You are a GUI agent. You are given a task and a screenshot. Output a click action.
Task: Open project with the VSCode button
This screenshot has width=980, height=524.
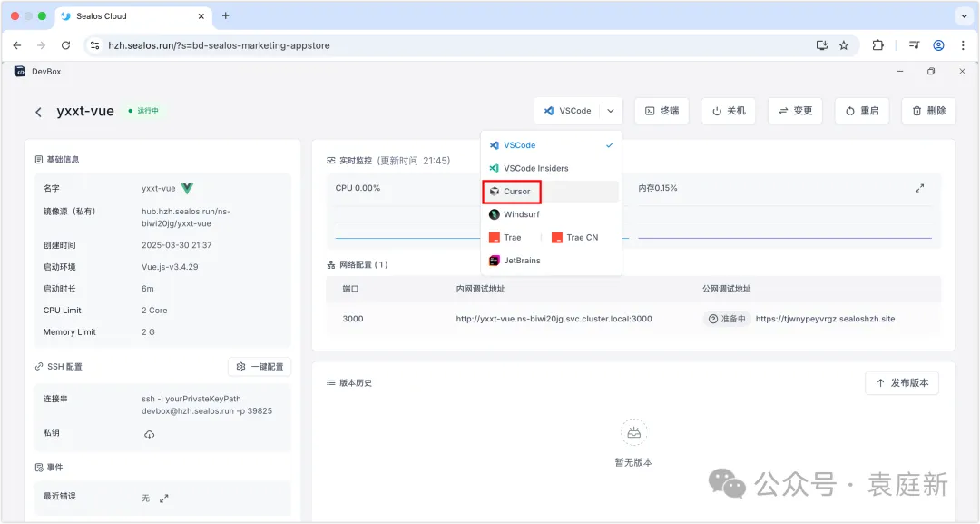point(567,111)
